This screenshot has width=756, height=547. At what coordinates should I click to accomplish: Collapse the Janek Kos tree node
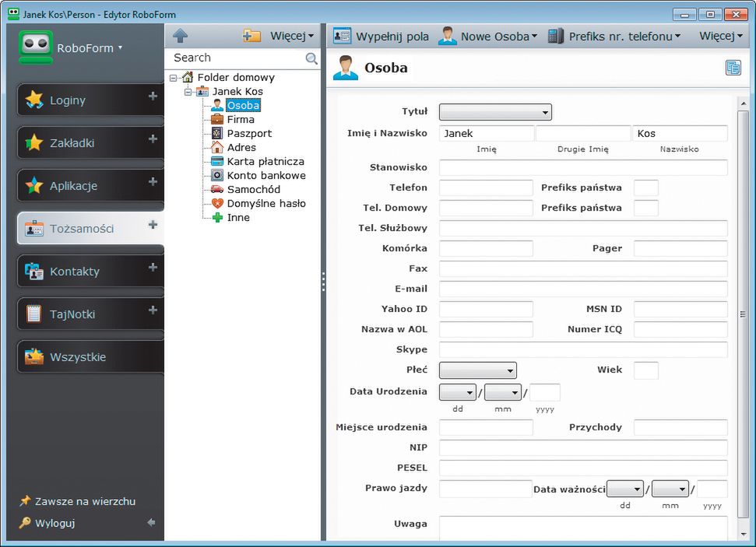[x=188, y=92]
